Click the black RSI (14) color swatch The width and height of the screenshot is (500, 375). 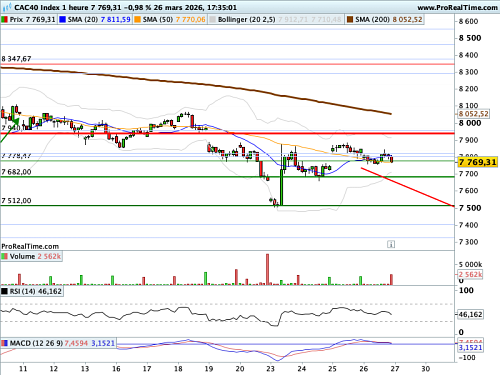5,291
